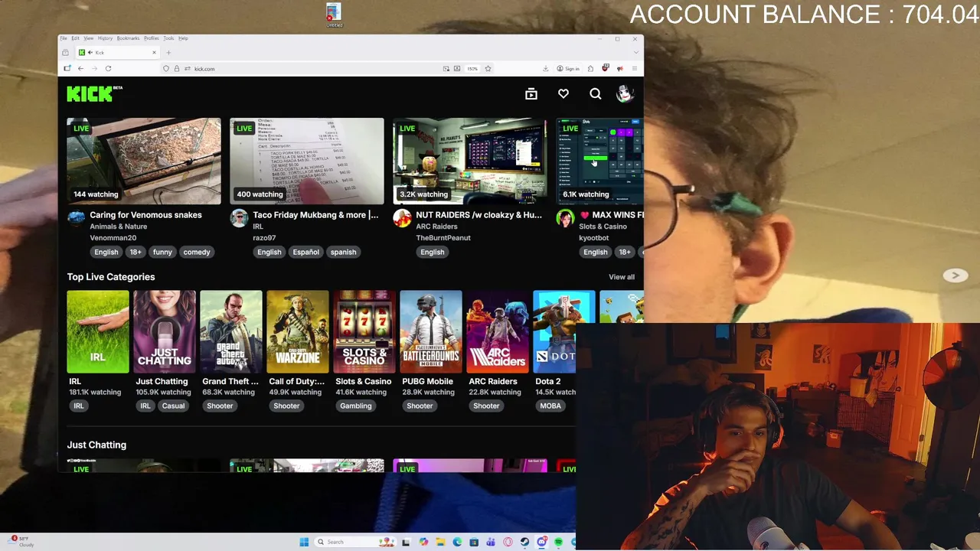Open the Bookmarks menu
The image size is (980, 551).
(128, 38)
